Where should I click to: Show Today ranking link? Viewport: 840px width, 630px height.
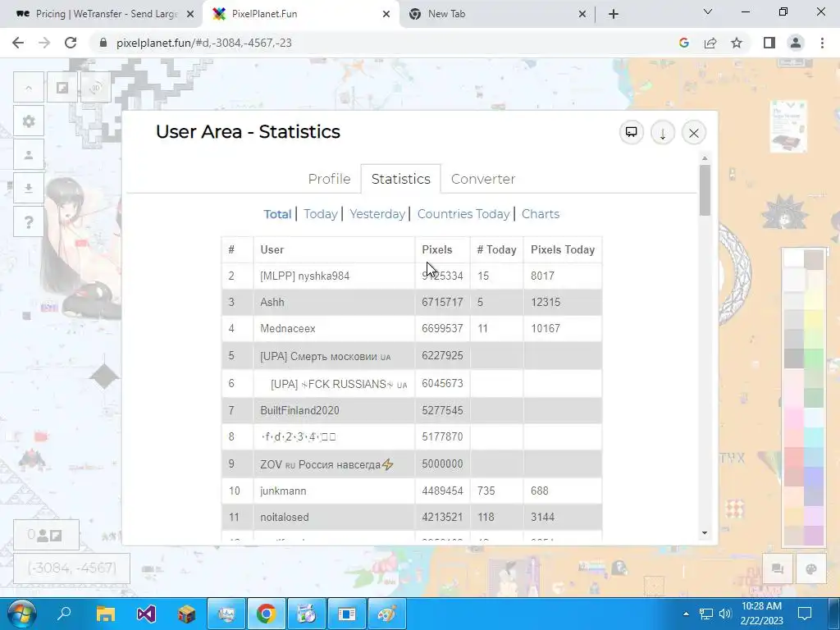pyautogui.click(x=321, y=214)
